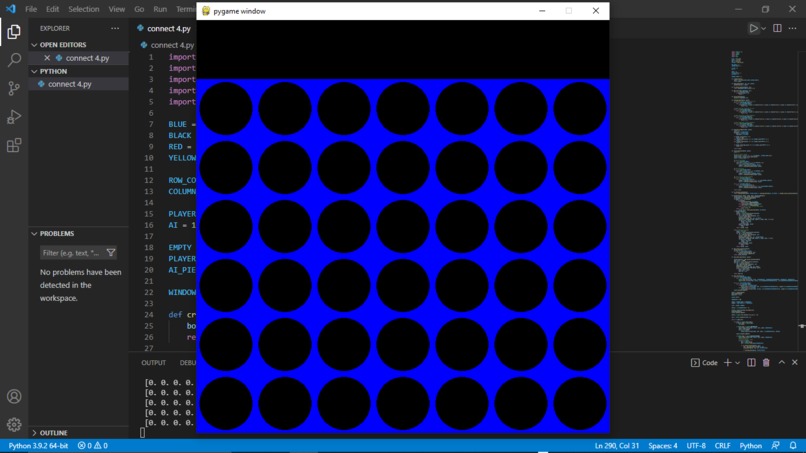Open the Run and Debug view
The height and width of the screenshot is (453, 806).
(14, 117)
